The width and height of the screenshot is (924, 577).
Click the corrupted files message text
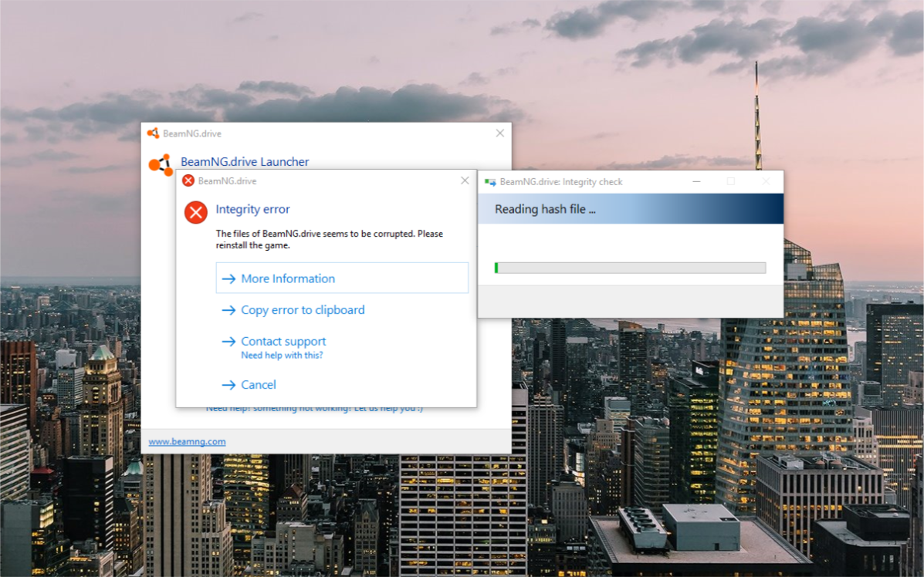330,239
